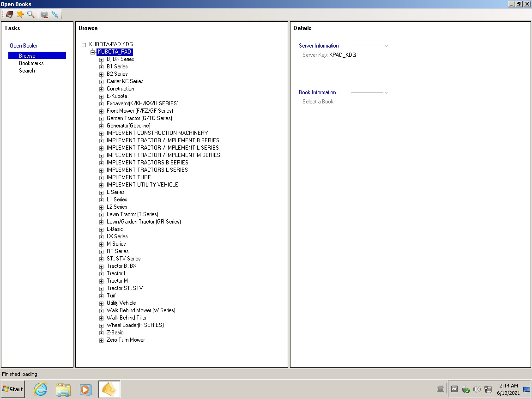Select Browse in the Tasks panel
Screen dimensions: 532x399
click(x=37, y=55)
